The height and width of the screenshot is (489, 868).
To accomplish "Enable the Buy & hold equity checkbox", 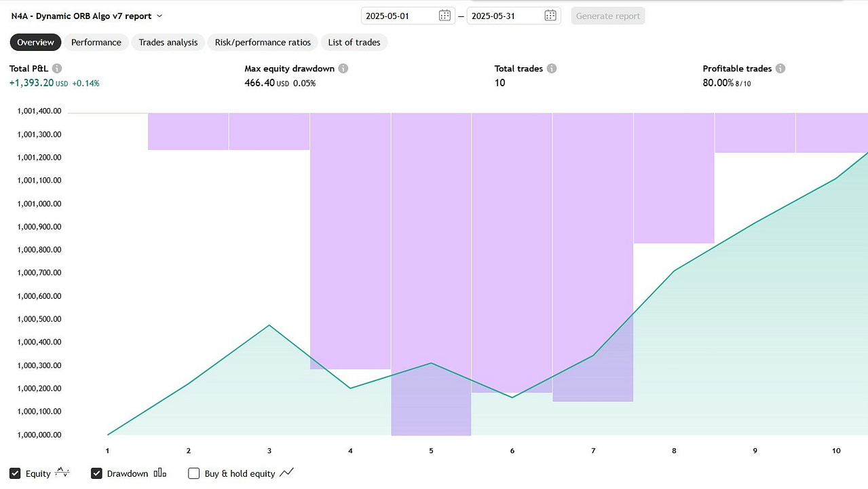I will pos(193,473).
